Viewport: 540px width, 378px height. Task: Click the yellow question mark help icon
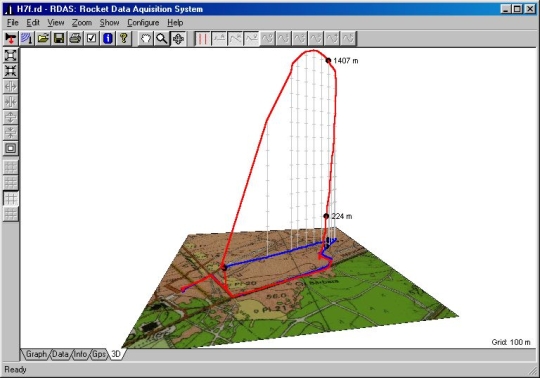(124, 38)
